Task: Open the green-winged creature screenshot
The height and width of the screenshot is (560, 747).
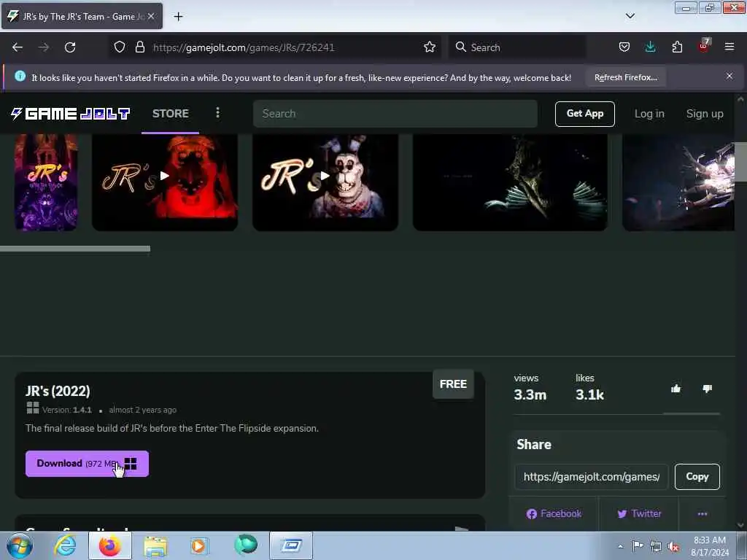Action: [x=510, y=182]
